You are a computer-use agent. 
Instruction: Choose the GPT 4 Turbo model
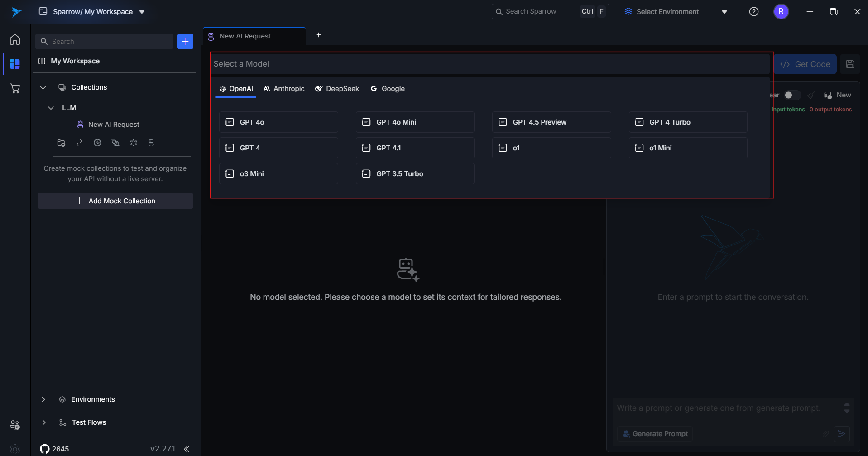tap(688, 122)
